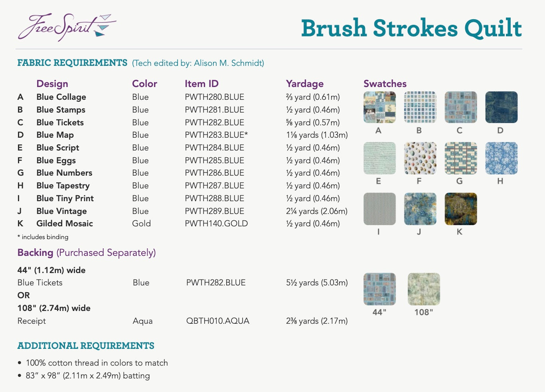545x392 pixels.
Task: Click the Backing (Purchased Separately) heading
Action: pos(86,252)
